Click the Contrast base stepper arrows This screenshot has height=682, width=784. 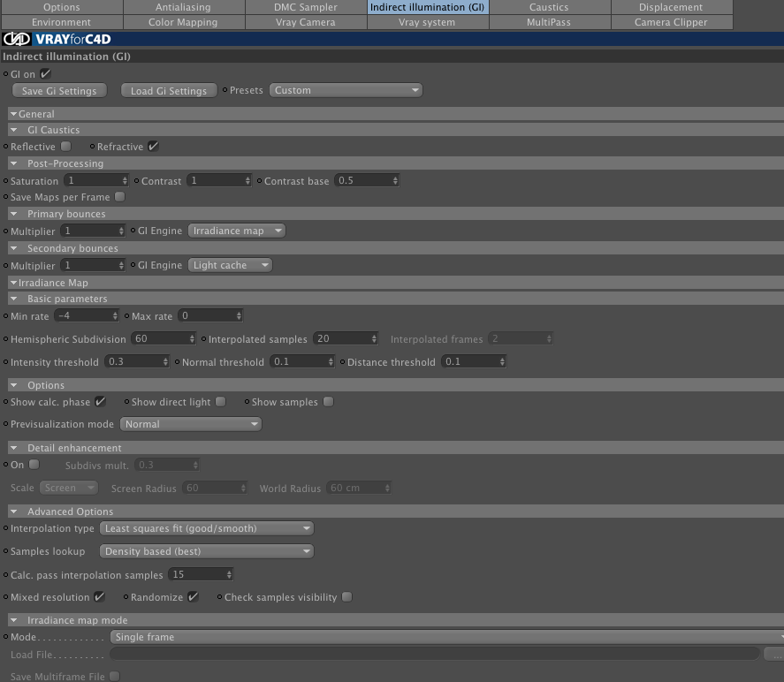(395, 181)
